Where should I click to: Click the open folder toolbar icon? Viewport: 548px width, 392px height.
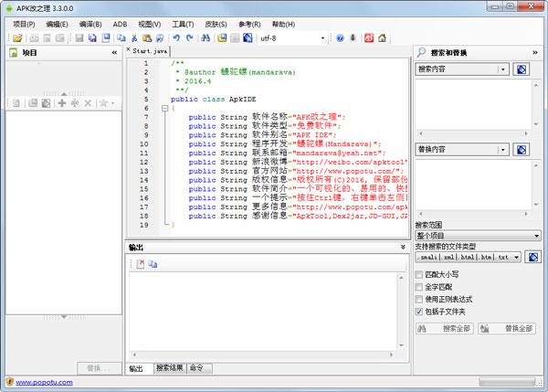click(x=17, y=37)
